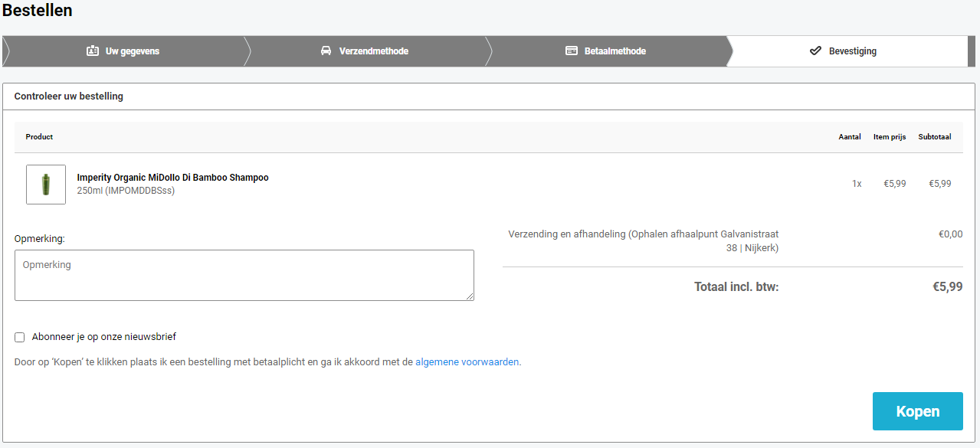
Task: Click the 'Aantal' column header
Action: click(x=849, y=137)
